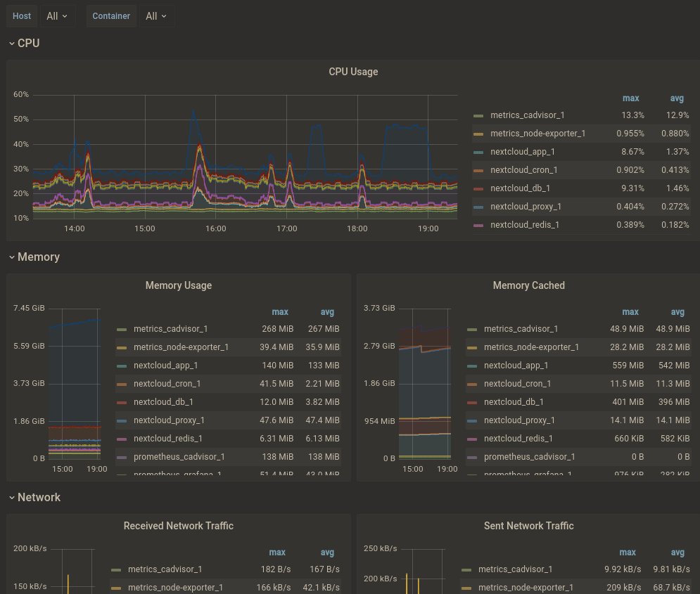
Task: Toggle metrics_cadvisor_1 series in CPU Usage legend
Action: point(527,115)
